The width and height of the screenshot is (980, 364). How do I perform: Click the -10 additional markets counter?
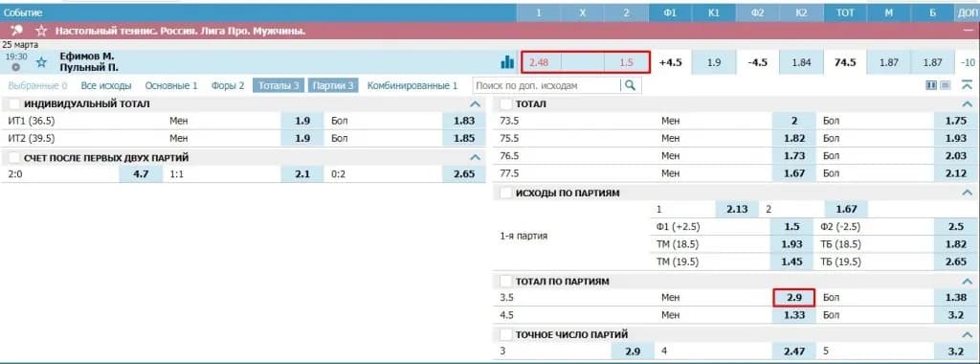click(969, 62)
